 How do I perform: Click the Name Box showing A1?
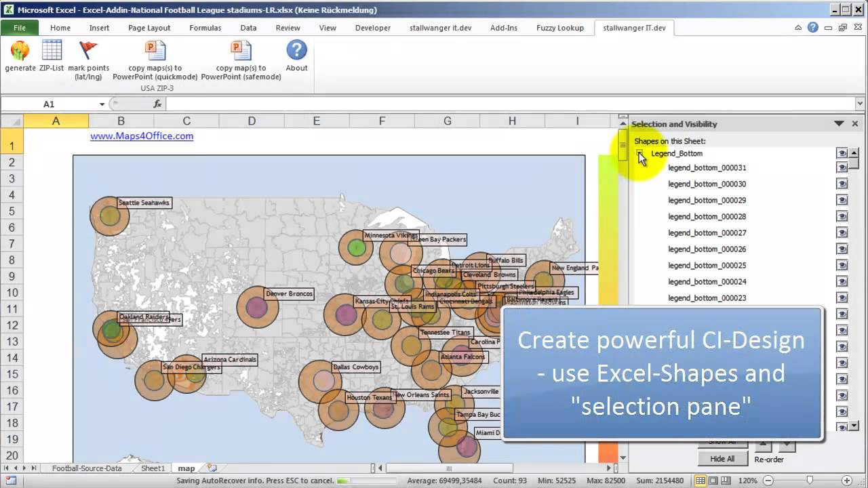49,104
